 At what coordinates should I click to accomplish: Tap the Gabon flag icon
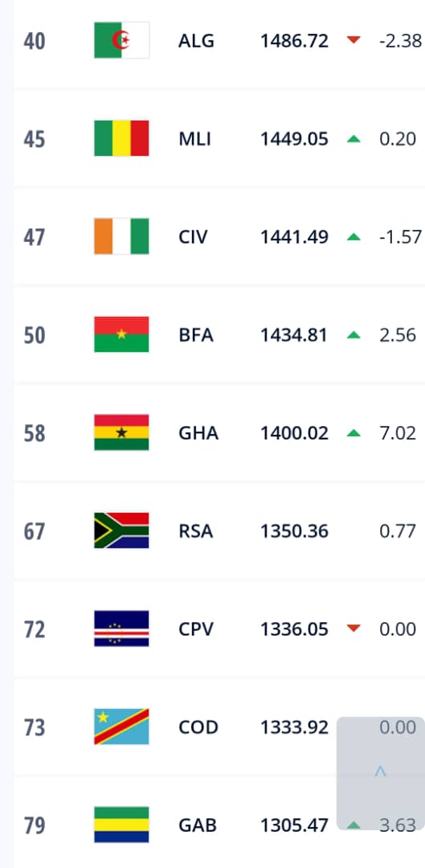pyautogui.click(x=121, y=825)
